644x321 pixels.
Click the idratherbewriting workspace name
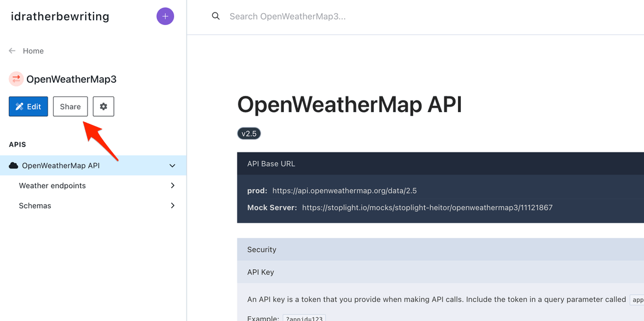pyautogui.click(x=60, y=17)
